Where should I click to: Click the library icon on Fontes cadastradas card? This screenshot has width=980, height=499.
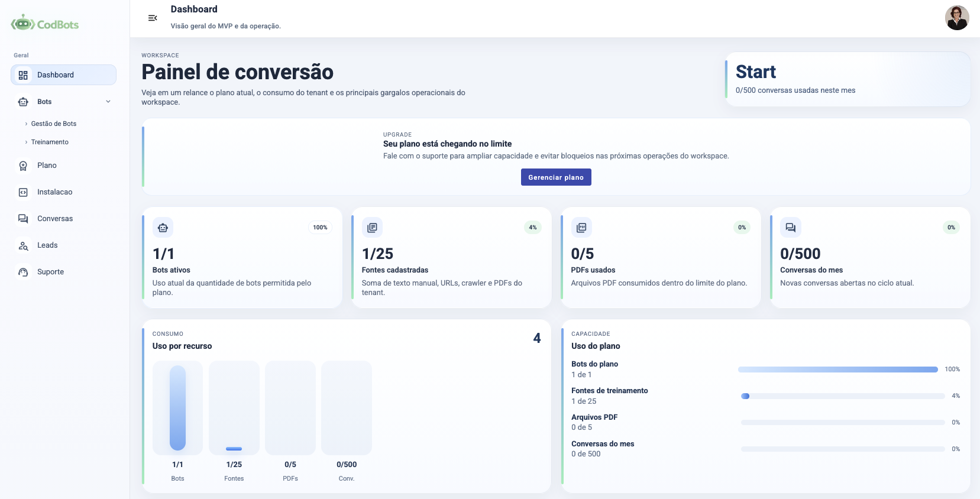(372, 228)
